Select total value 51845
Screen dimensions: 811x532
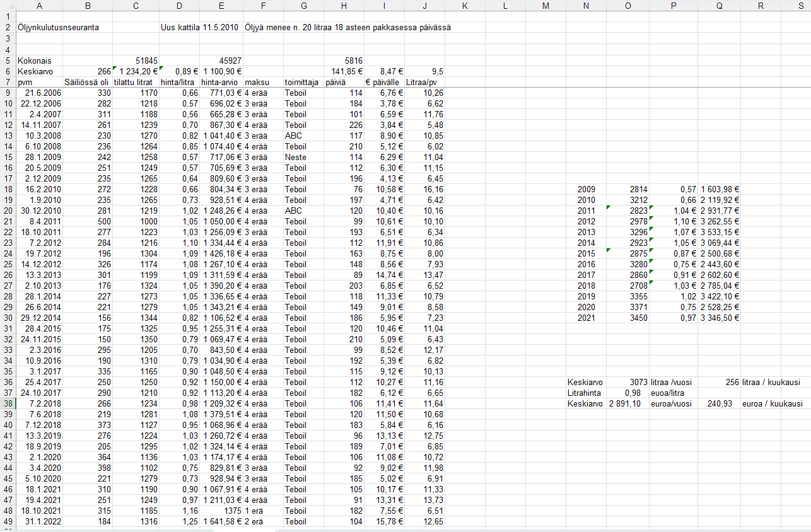click(136, 61)
